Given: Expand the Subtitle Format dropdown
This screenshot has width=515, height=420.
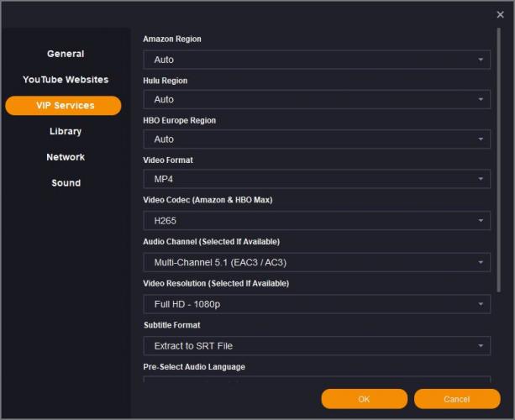Looking at the screenshot, I should click(316, 345).
